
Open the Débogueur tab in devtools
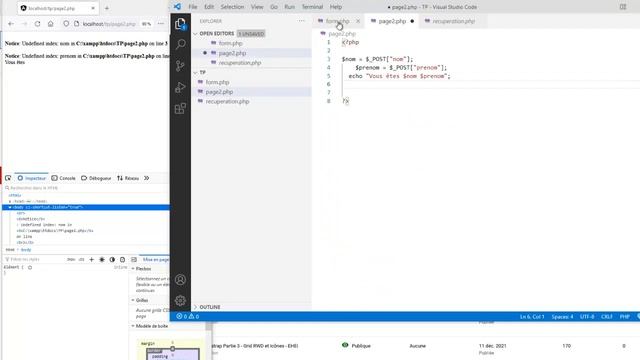coord(96,178)
